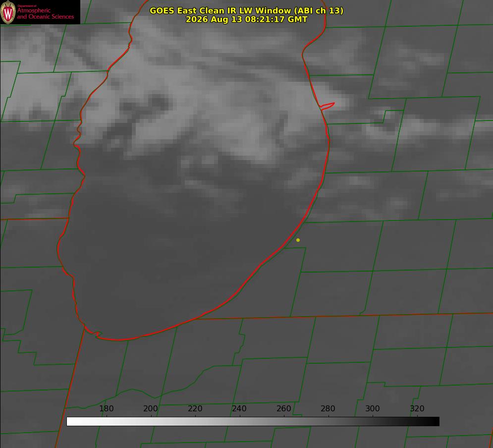The image size is (493, 448).
Task: Click the 180 label on colorbar
Action: [106, 408]
